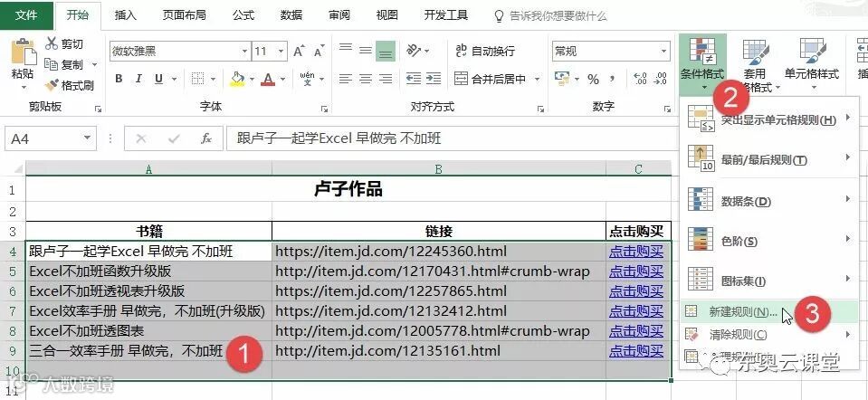868x400 pixels.
Task: Toggle italic formatting
Action: click(x=138, y=79)
